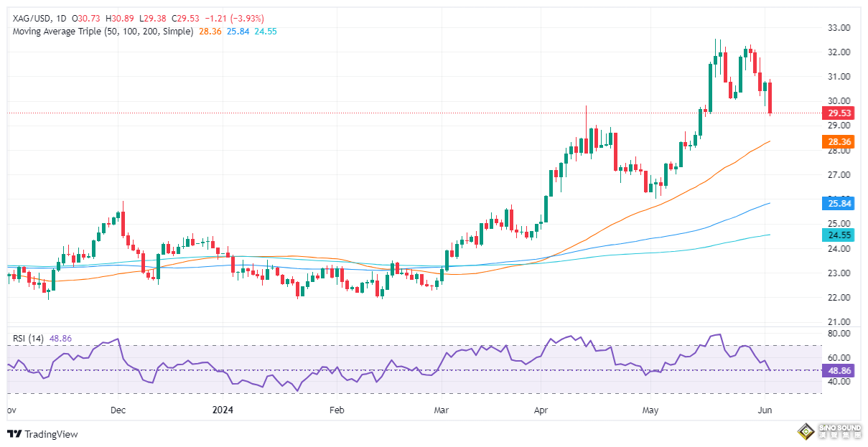Click the last red candlestick

[770, 98]
